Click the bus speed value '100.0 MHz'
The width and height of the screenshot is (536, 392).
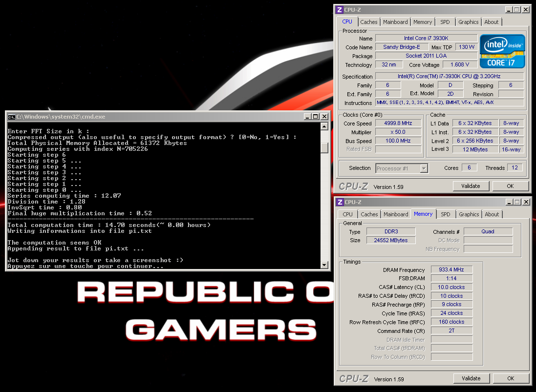click(398, 141)
